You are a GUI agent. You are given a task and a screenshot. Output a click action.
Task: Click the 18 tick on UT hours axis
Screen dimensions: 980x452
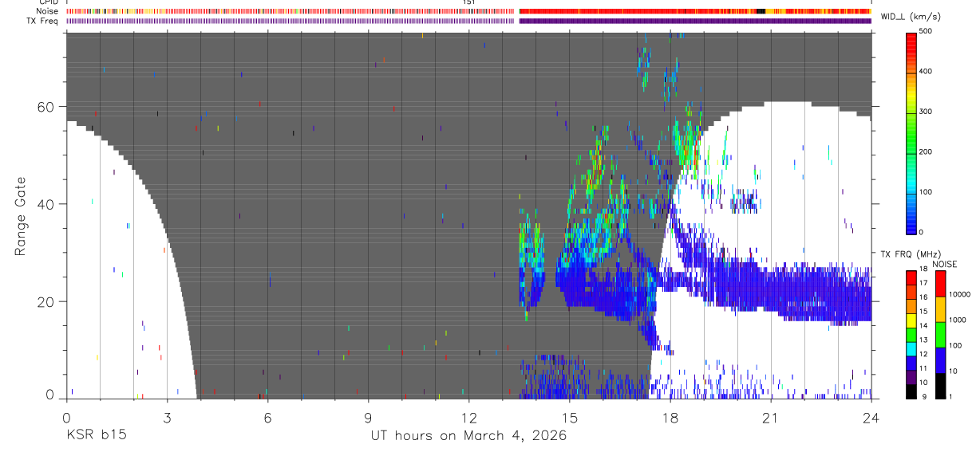tap(670, 417)
